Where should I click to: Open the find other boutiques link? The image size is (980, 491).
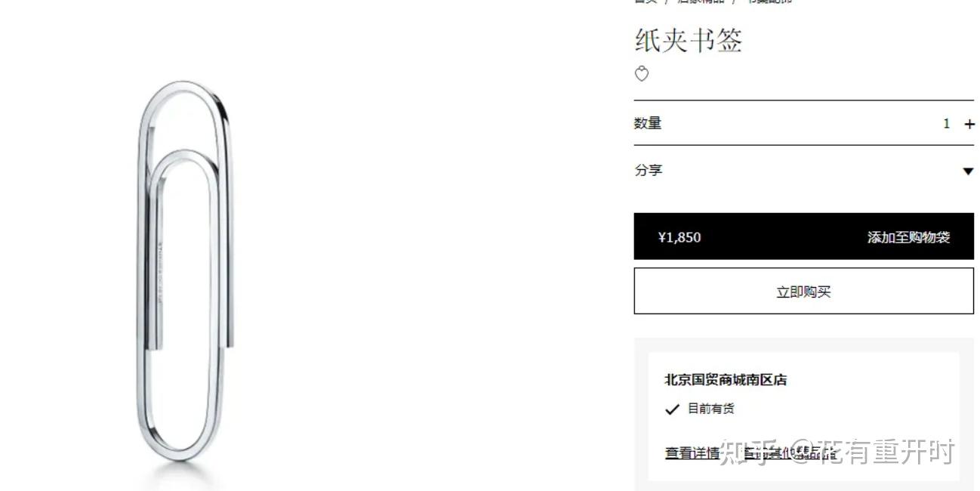(790, 453)
